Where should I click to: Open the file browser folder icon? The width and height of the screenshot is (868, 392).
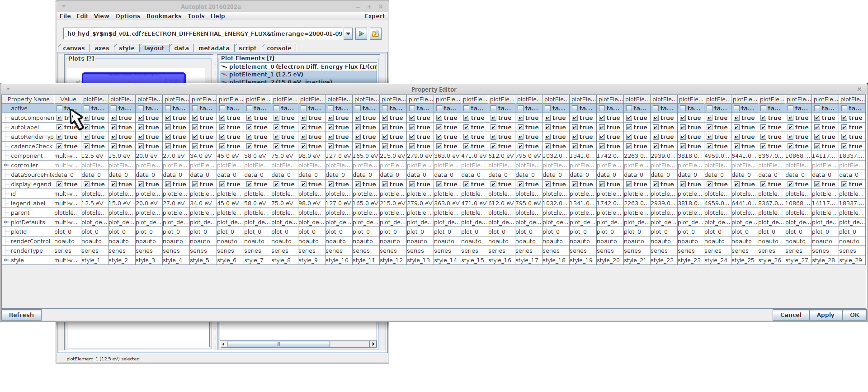[375, 34]
